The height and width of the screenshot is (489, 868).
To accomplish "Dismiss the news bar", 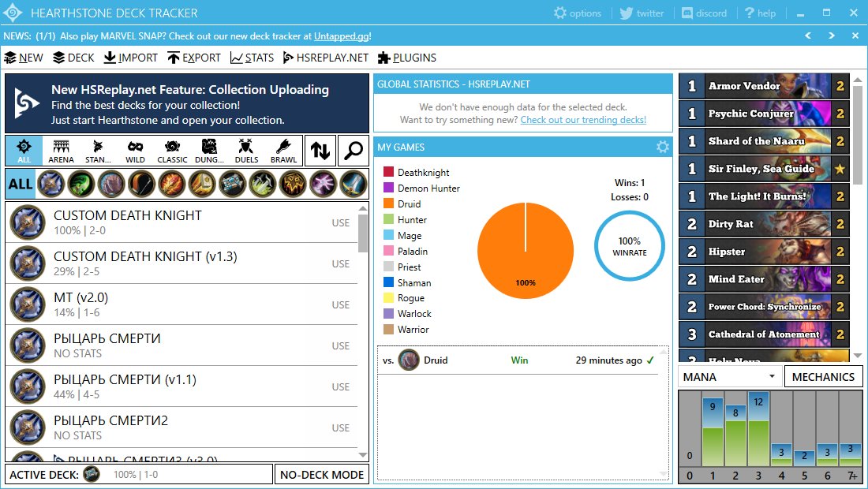I will pyautogui.click(x=855, y=35).
